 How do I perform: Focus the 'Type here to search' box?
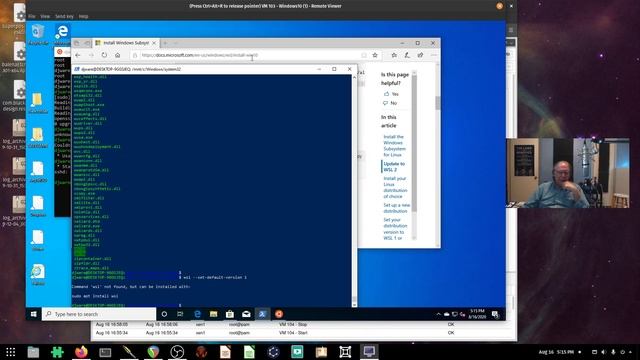[99, 314]
